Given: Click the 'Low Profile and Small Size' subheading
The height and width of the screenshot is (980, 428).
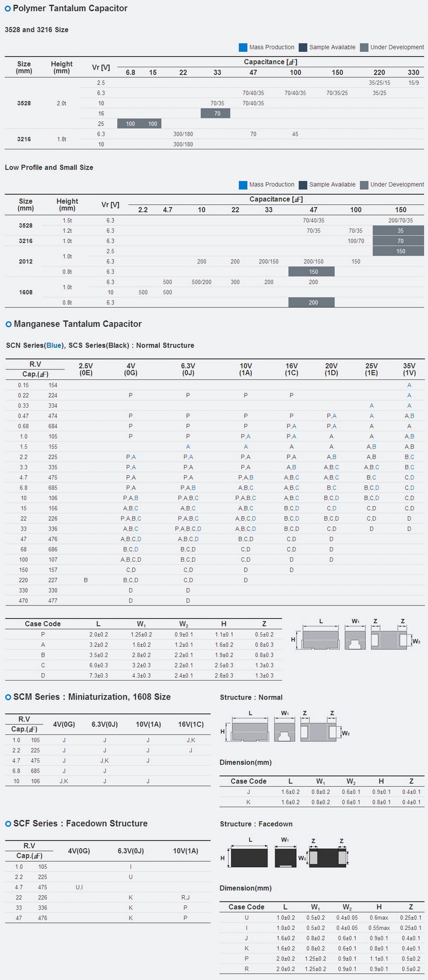Looking at the screenshot, I should [x=49, y=167].
